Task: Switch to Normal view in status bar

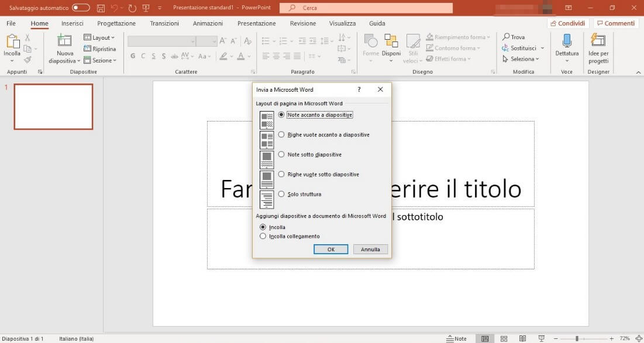Action: 485,338
